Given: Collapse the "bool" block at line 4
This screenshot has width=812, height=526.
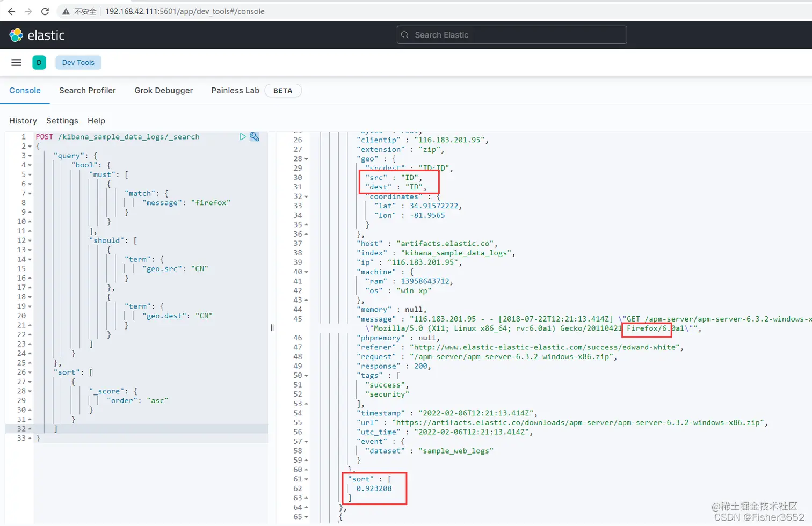Looking at the screenshot, I should point(30,165).
